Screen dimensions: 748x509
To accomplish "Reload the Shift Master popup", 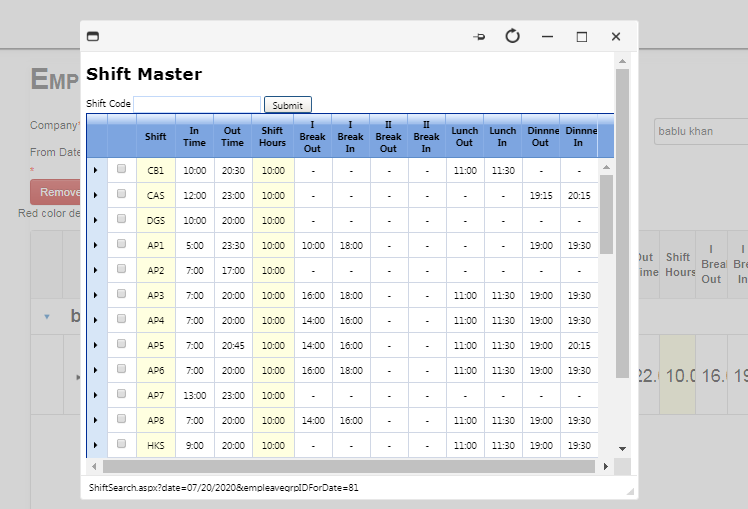I will coord(512,36).
